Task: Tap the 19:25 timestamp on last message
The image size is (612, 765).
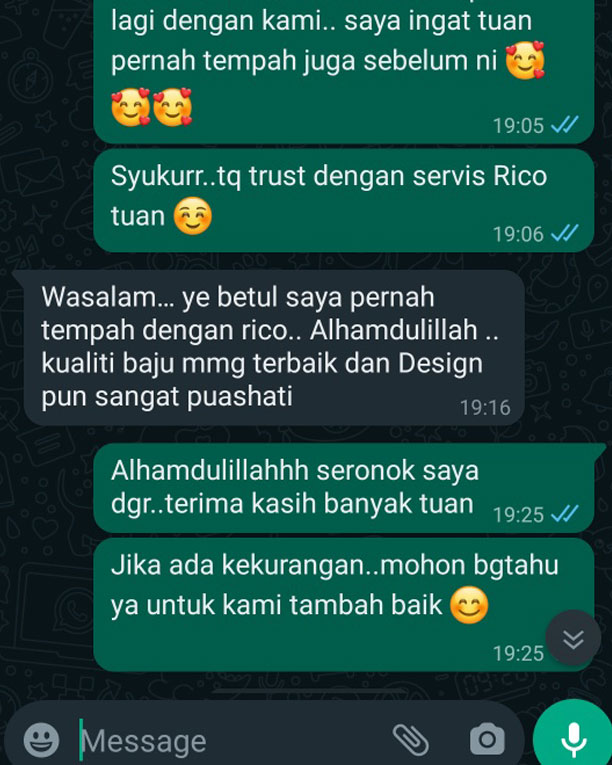Action: click(x=518, y=653)
